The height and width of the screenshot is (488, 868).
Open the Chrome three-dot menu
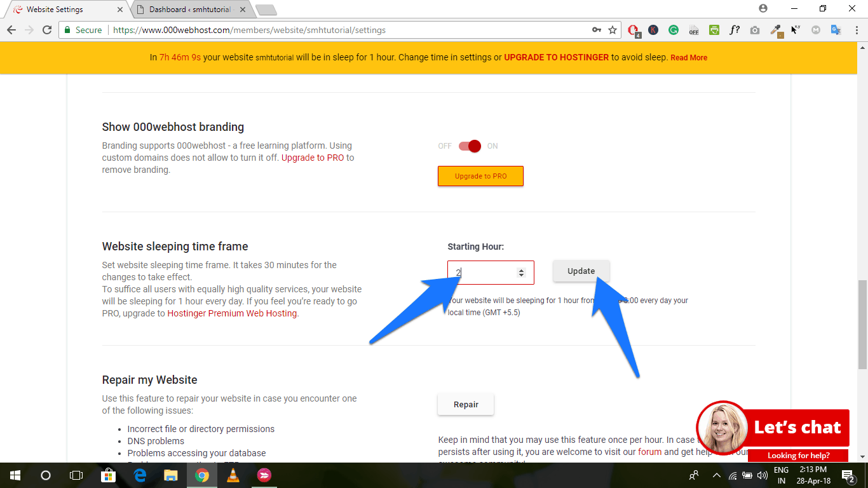point(855,30)
